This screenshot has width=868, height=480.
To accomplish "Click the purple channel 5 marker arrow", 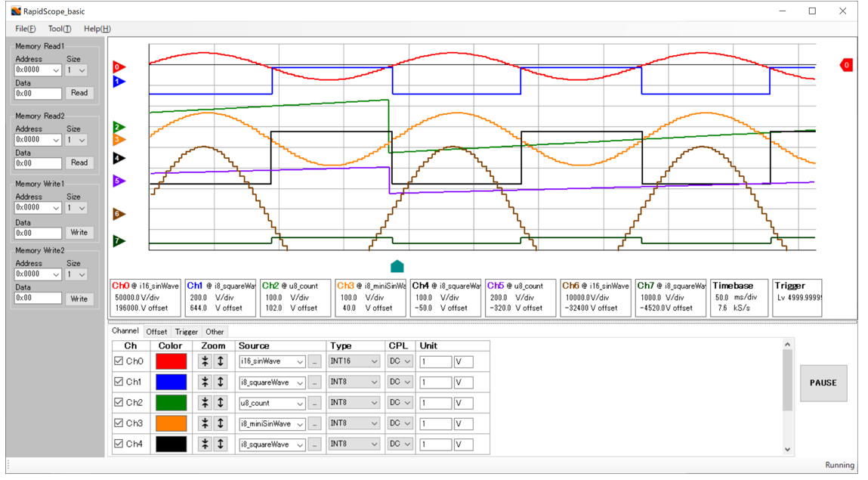I will click(x=119, y=181).
